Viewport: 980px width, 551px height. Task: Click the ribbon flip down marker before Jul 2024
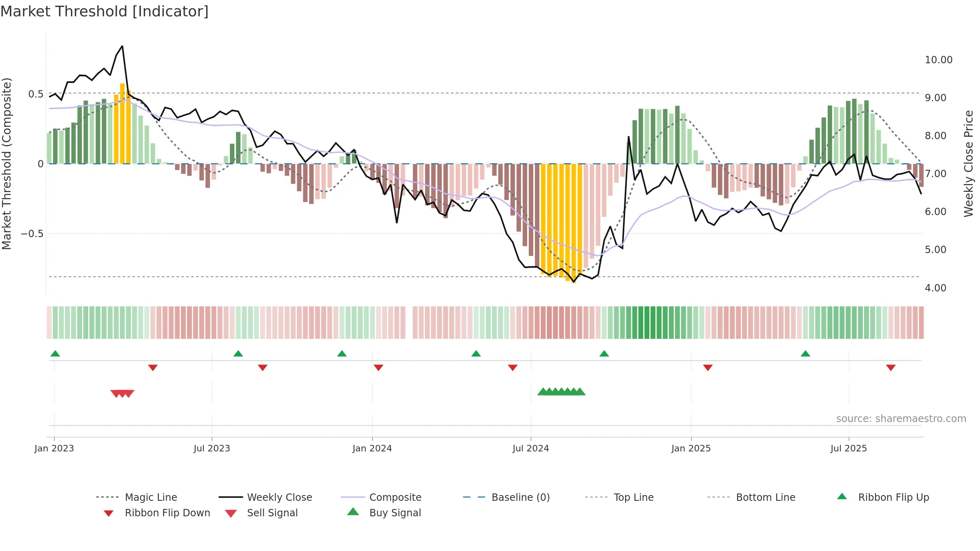coord(513,368)
